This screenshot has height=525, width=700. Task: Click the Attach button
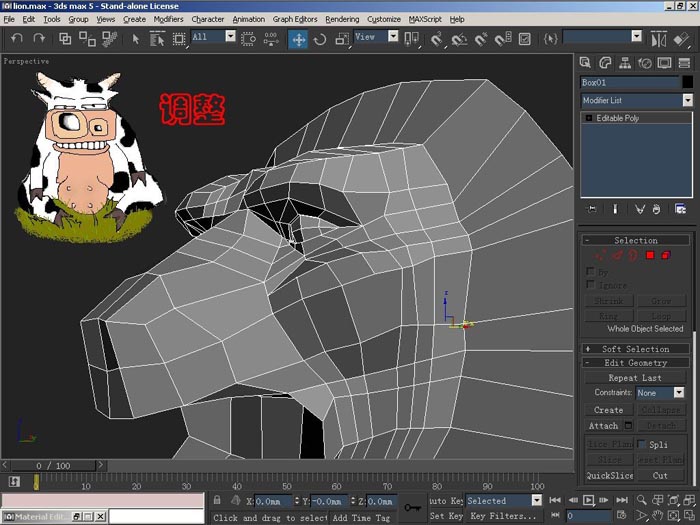click(604, 426)
